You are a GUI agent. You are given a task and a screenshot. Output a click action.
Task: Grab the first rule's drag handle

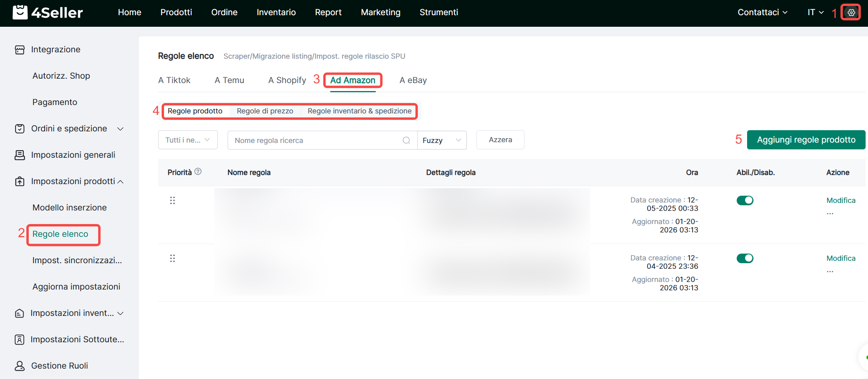pyautogui.click(x=172, y=200)
